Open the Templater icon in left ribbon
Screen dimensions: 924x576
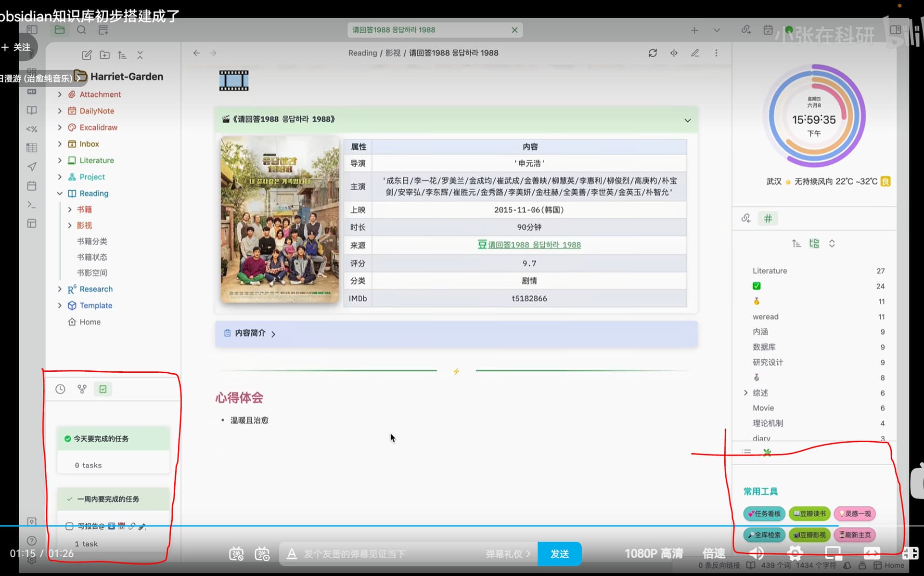(x=32, y=129)
